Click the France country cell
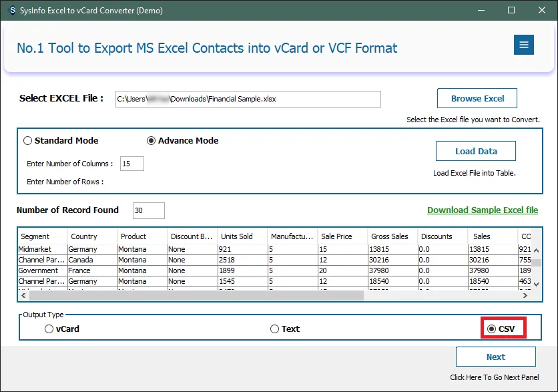Image resolution: width=558 pixels, height=392 pixels. [92, 270]
